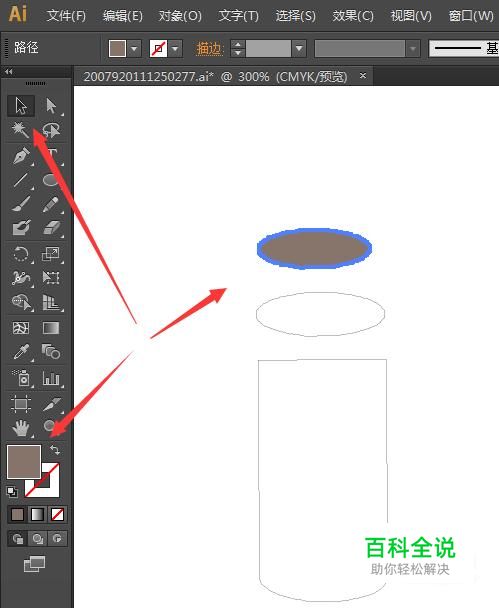Click the stroke swatch in control bar

point(158,49)
